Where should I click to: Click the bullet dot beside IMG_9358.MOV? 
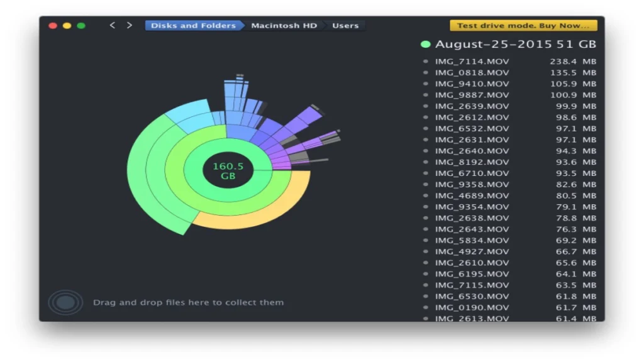426,184
